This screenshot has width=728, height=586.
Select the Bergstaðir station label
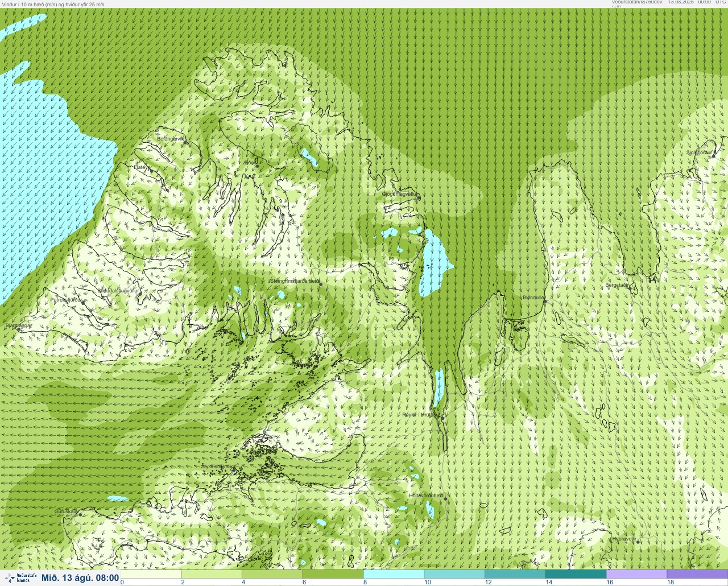click(617, 285)
